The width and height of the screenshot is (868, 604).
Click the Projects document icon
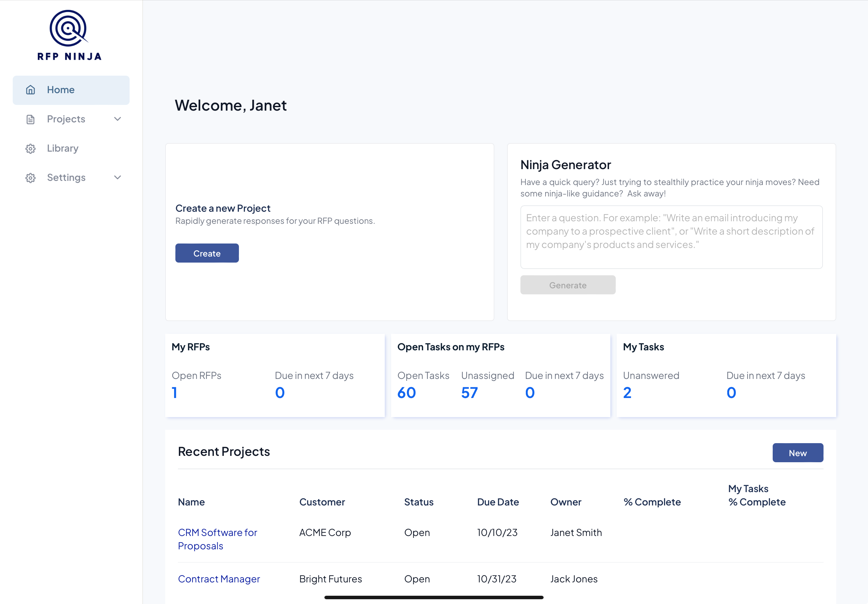30,119
